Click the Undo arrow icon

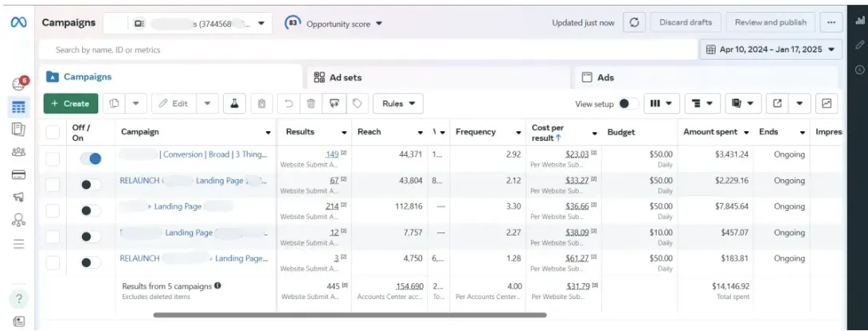point(288,103)
